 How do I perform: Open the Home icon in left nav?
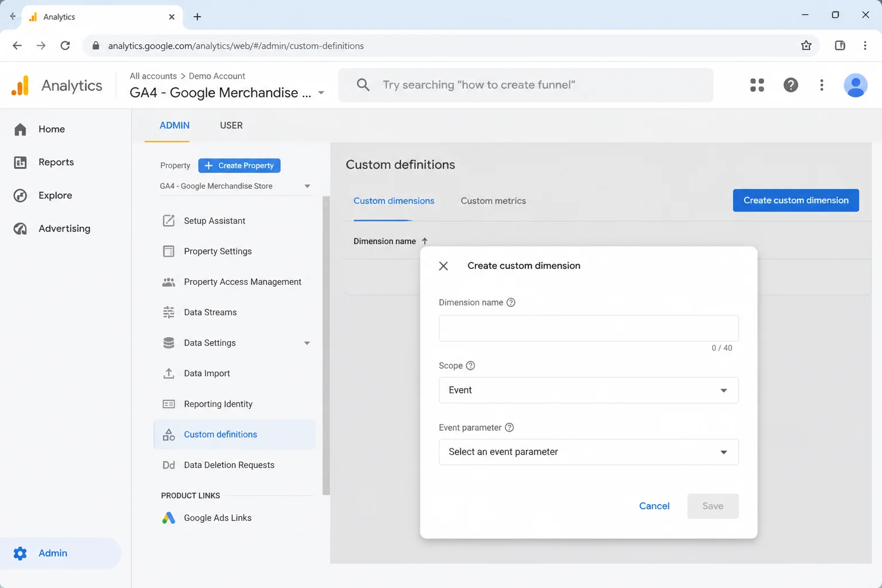tap(20, 129)
